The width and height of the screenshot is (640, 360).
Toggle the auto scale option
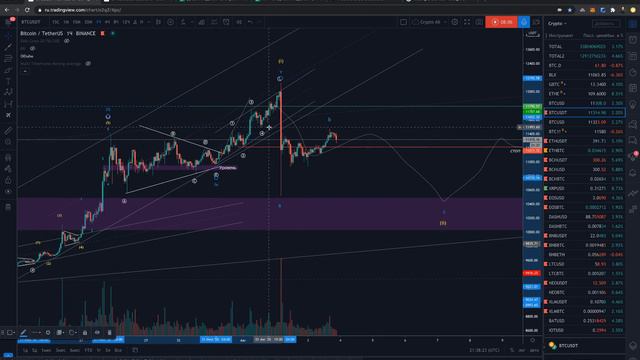click(x=534, y=350)
